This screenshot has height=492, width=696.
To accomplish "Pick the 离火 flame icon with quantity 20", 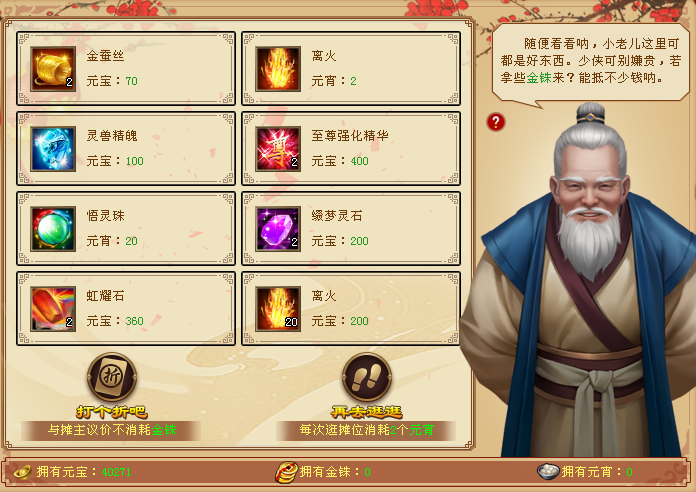I will coord(278,309).
